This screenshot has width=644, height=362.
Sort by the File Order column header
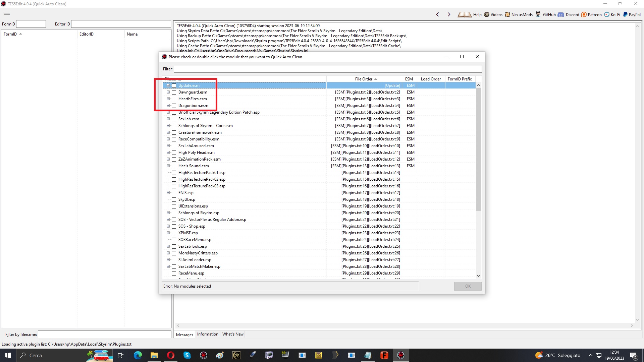(364, 79)
